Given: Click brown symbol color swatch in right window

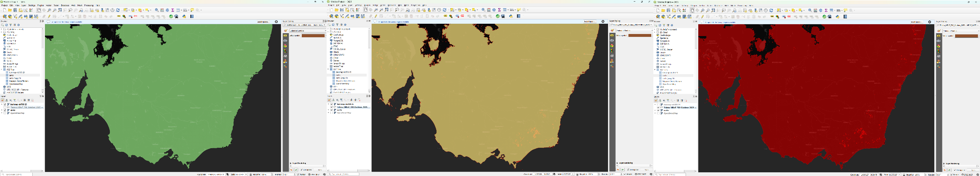Looking at the screenshot, I should pos(966,36).
